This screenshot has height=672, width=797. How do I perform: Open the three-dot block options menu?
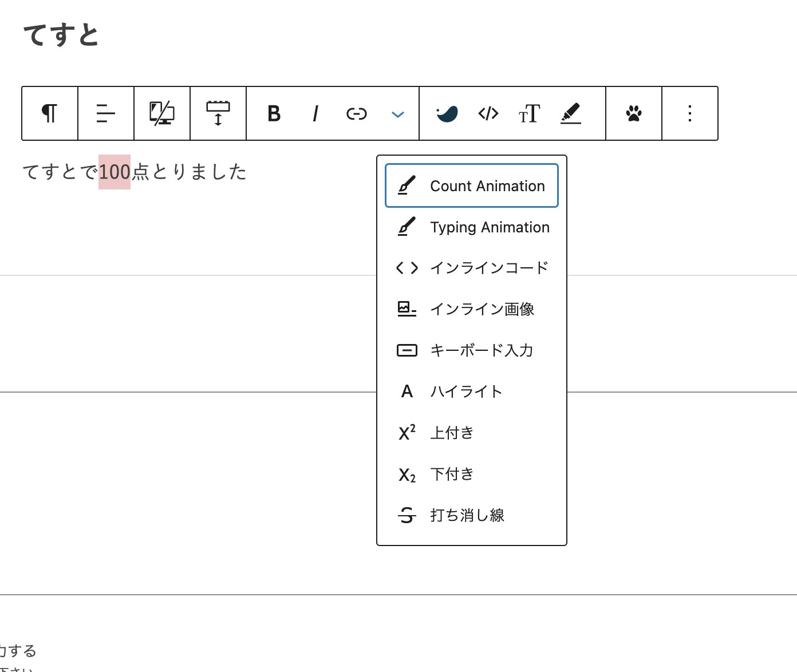point(690,113)
